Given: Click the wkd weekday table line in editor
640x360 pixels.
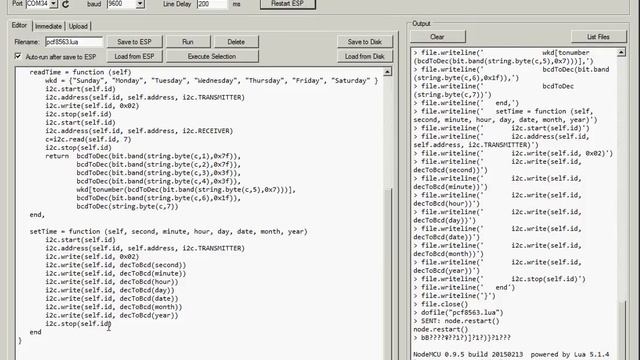Looking at the screenshot, I should [211, 80].
